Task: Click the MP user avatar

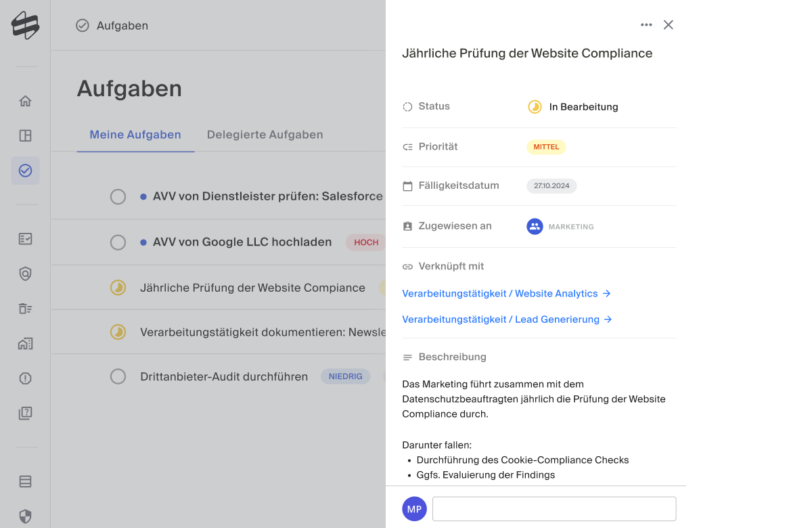Action: [414, 509]
